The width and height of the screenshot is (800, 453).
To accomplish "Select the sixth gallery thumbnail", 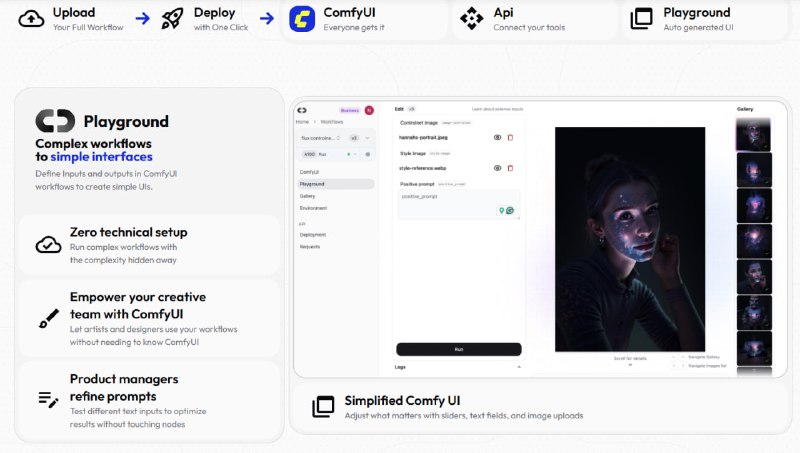I will [x=754, y=313].
